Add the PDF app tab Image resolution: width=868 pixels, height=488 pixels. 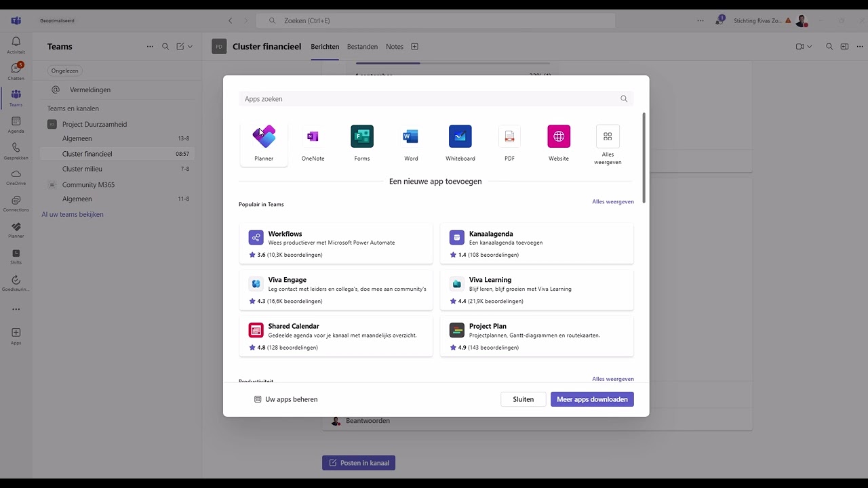pos(509,144)
